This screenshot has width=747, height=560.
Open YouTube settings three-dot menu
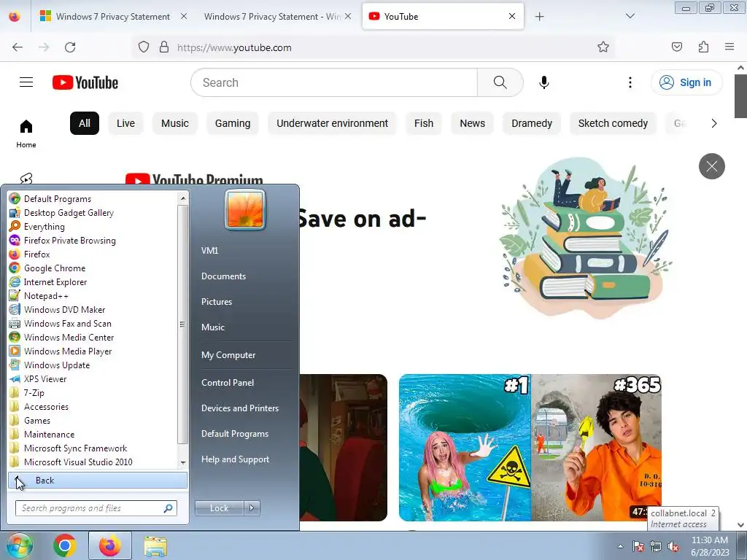630,82
